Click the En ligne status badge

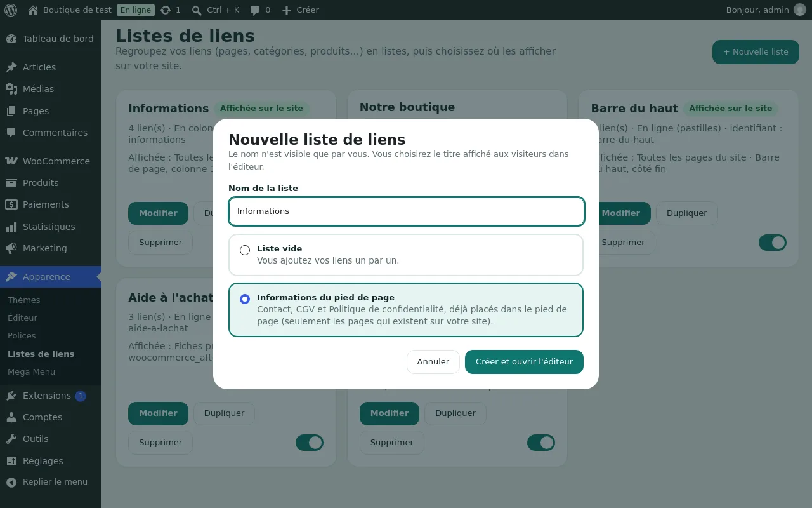point(136,10)
